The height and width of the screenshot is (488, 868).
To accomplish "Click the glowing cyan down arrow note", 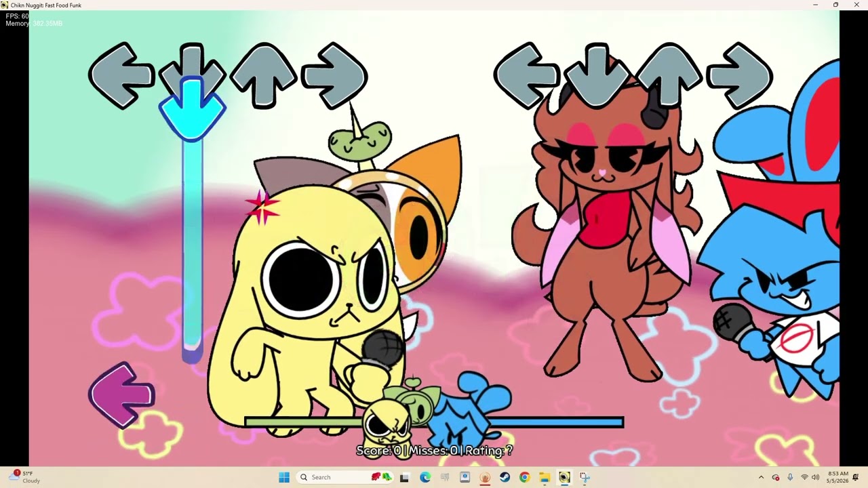I will [192, 108].
